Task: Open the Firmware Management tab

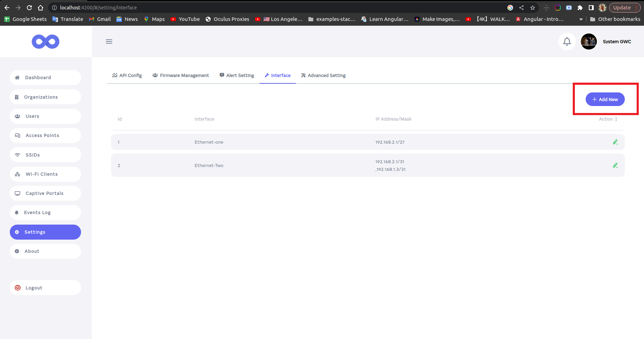Action: coord(181,75)
